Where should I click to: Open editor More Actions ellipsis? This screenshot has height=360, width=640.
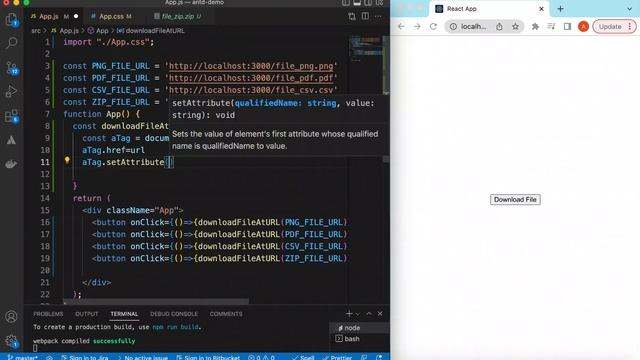(378, 16)
